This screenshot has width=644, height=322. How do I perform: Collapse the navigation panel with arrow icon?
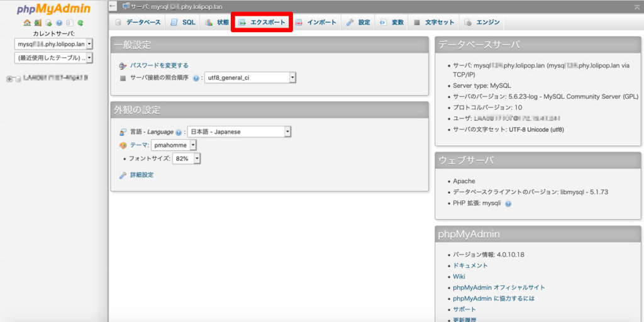[113, 6]
